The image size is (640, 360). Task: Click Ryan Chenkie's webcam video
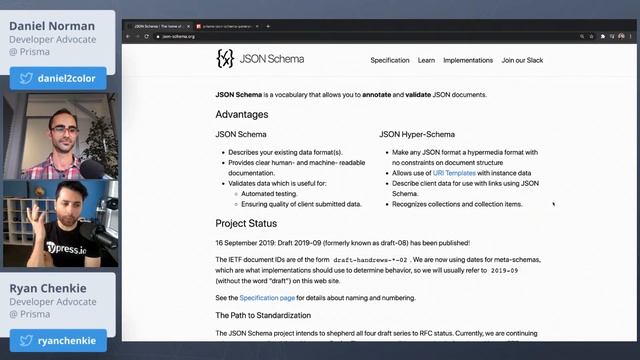click(61, 224)
